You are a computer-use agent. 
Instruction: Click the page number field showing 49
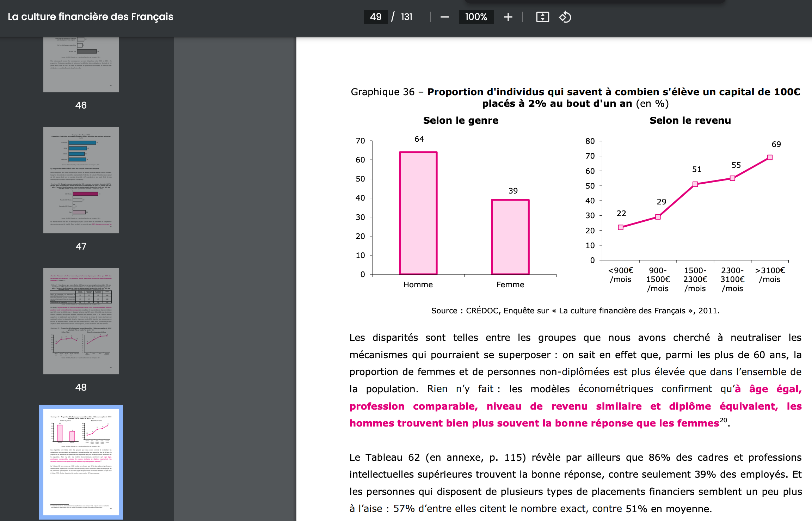tap(376, 17)
